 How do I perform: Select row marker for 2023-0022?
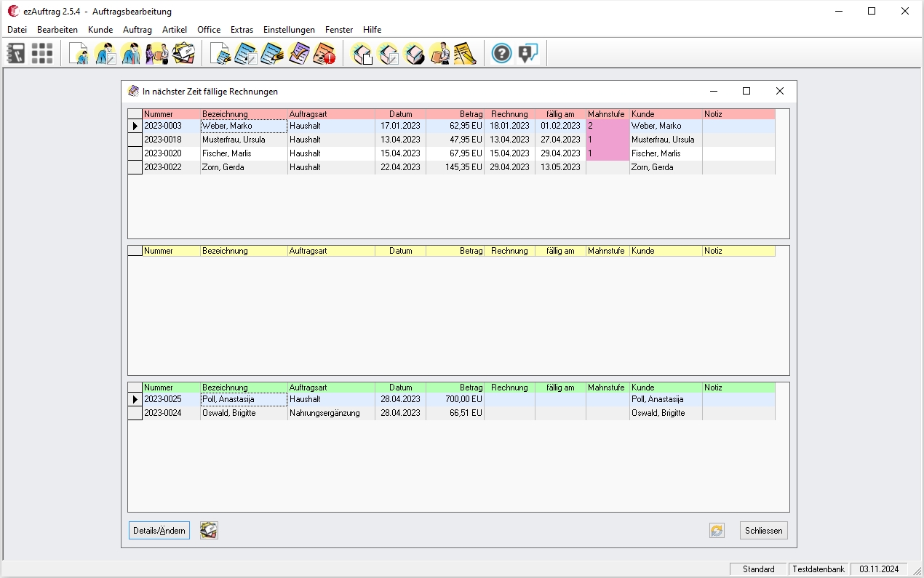click(135, 167)
